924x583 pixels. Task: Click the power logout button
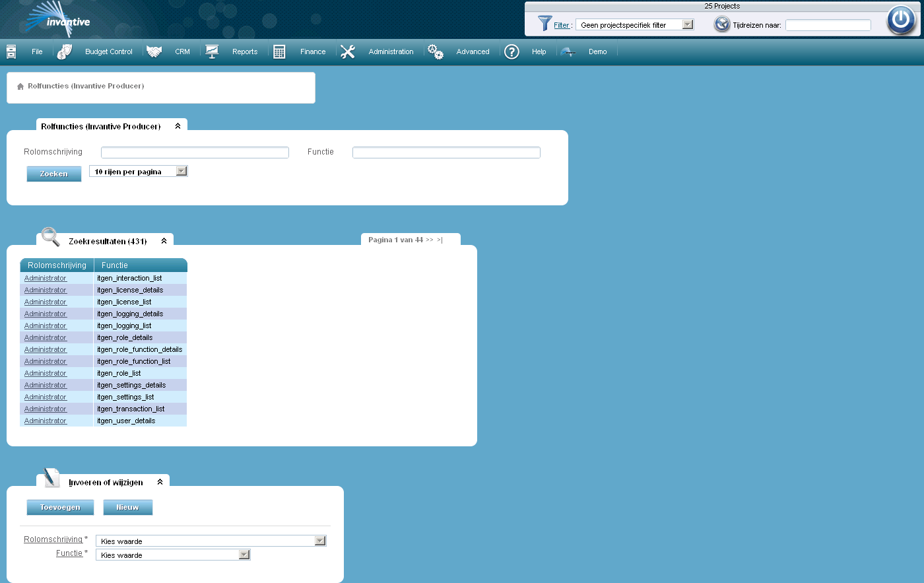pyautogui.click(x=901, y=20)
